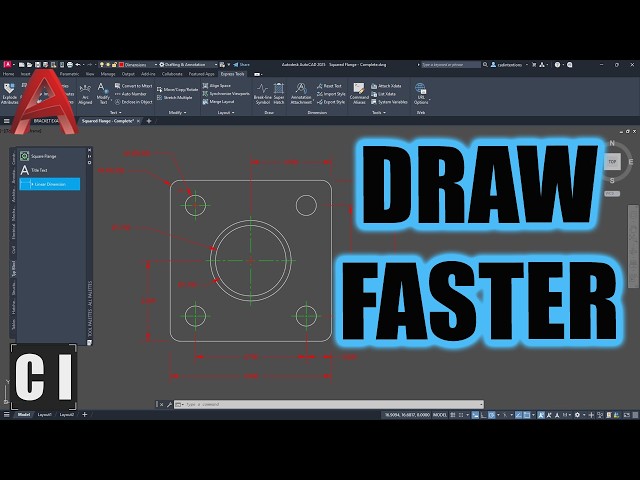Open the Dimensions layer dropdown
This screenshot has width=640, height=480.
(156, 64)
